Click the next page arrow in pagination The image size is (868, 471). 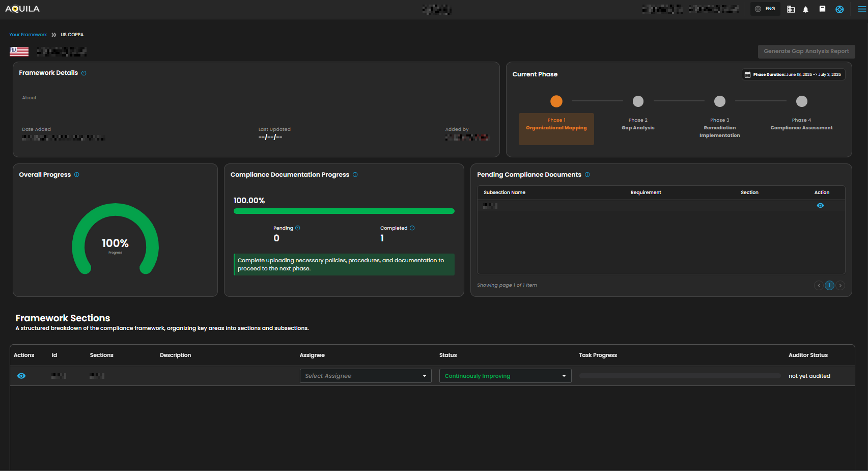[x=841, y=286]
